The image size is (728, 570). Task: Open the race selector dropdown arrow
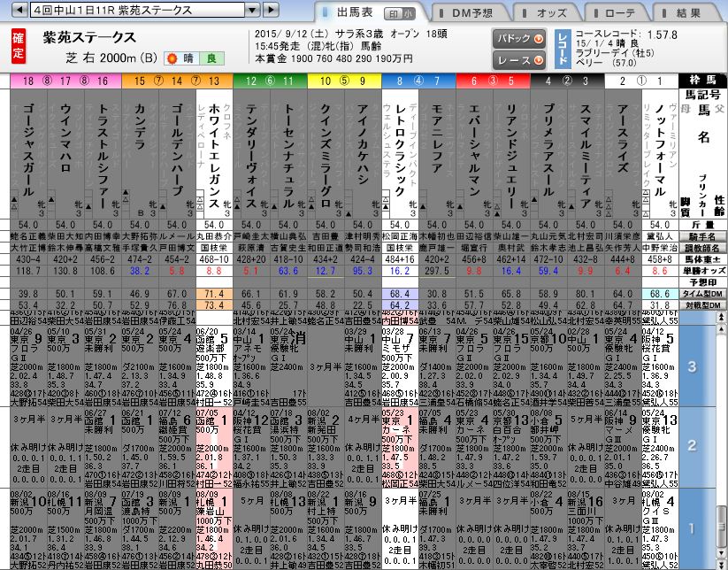pos(253,9)
